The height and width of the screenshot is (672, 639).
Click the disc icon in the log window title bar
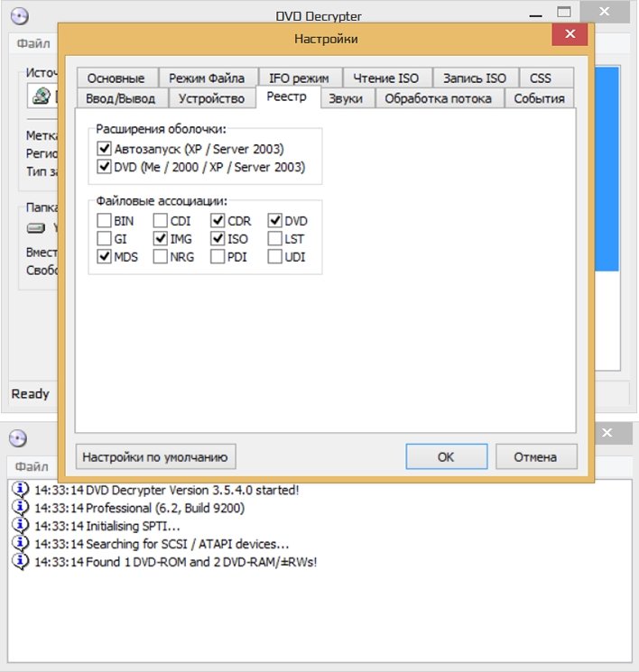(x=18, y=438)
